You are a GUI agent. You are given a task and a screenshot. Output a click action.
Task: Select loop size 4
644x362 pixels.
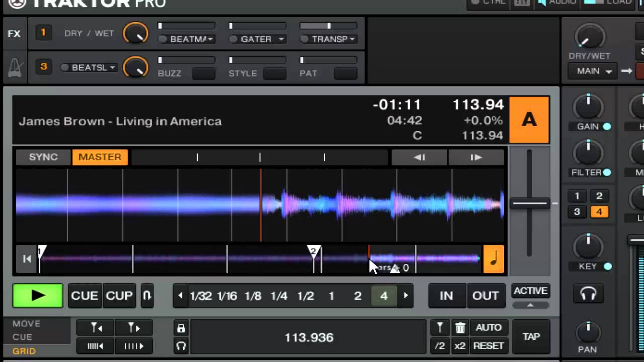pyautogui.click(x=384, y=296)
